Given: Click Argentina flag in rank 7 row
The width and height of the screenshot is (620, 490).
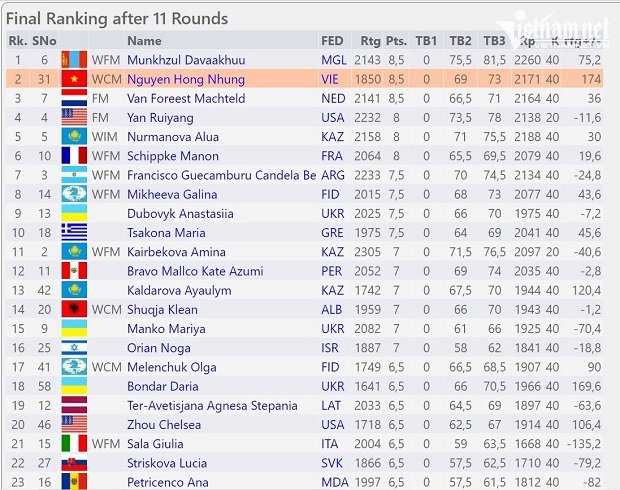Looking at the screenshot, I should (x=74, y=175).
